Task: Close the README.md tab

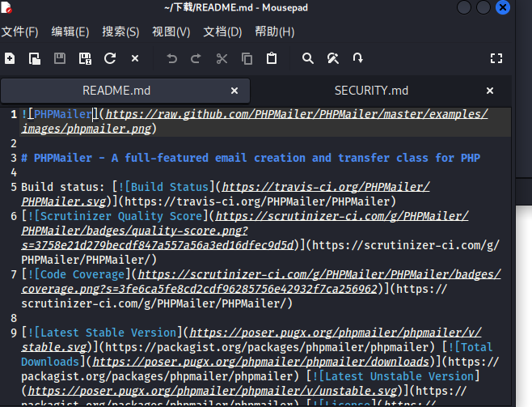Action: point(234,91)
